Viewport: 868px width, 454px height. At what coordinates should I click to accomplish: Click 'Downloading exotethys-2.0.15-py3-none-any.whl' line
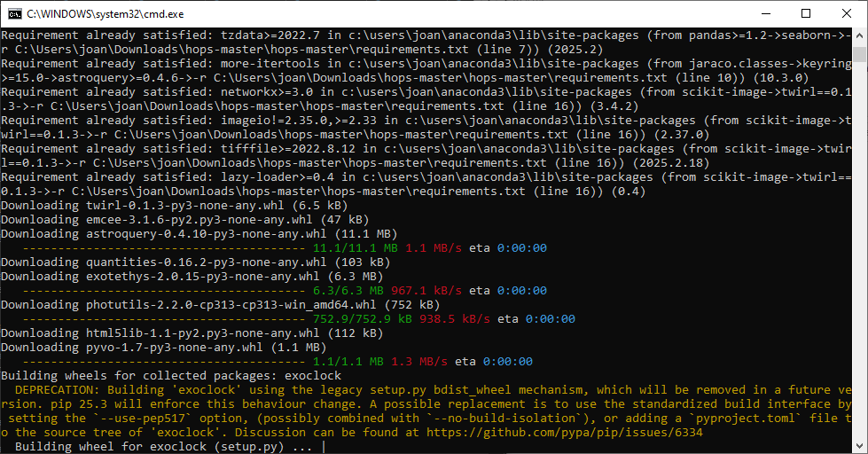(192, 277)
